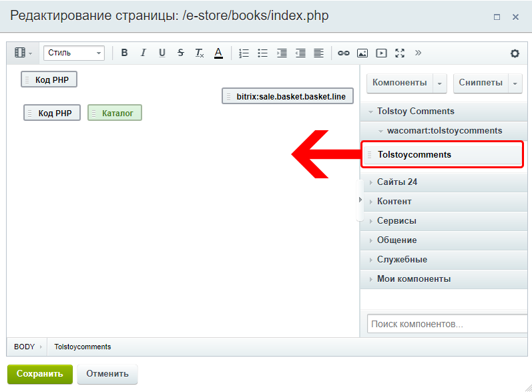Decrease paragraph indent

tap(300, 53)
